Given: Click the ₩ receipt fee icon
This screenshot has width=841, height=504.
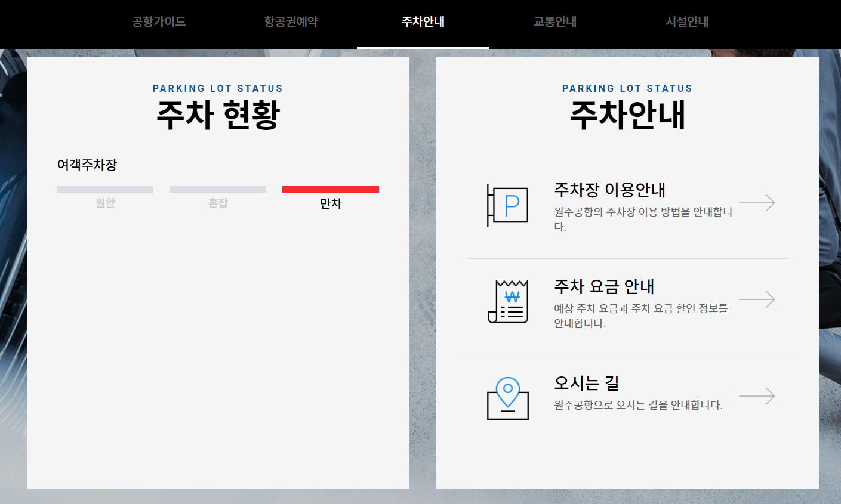Looking at the screenshot, I should (507, 301).
